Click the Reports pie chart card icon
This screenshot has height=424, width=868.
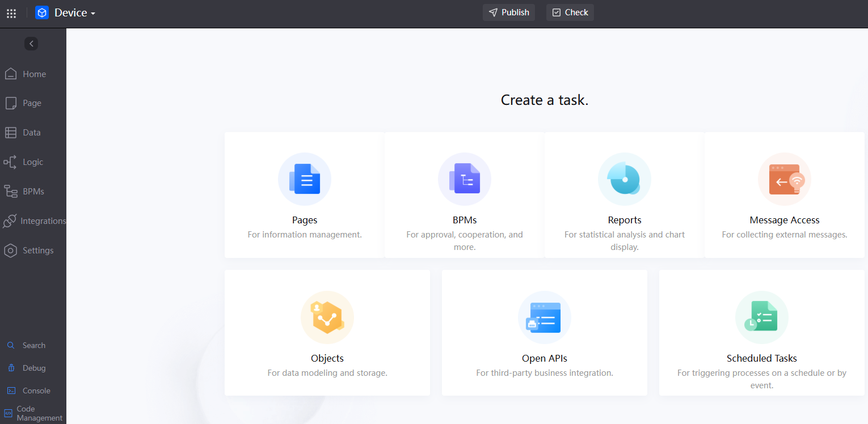coord(625,179)
